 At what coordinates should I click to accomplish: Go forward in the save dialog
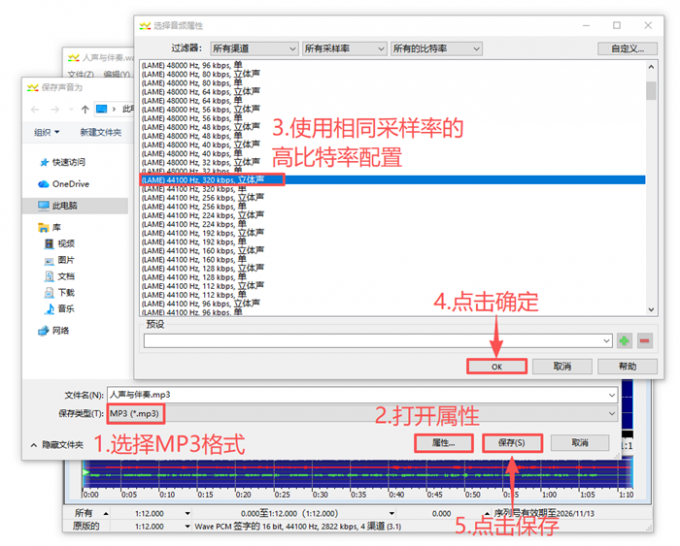click(x=55, y=110)
